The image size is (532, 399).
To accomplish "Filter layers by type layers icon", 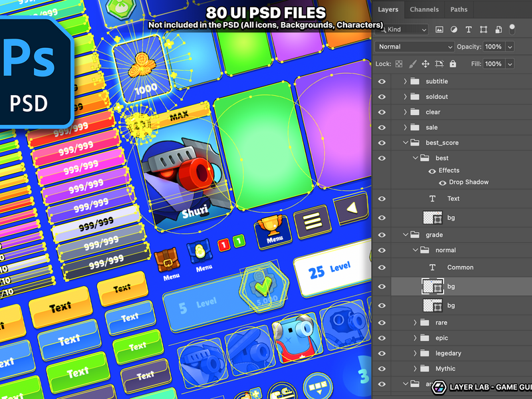I will [469, 29].
